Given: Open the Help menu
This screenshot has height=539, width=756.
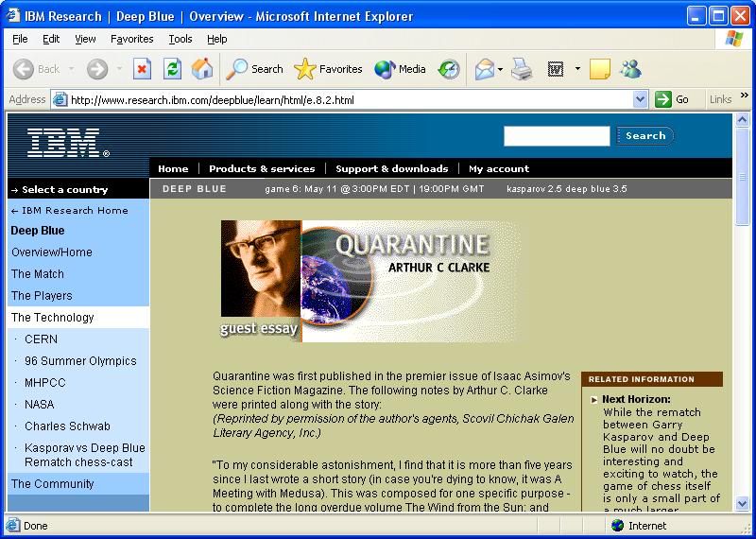Looking at the screenshot, I should [x=217, y=39].
